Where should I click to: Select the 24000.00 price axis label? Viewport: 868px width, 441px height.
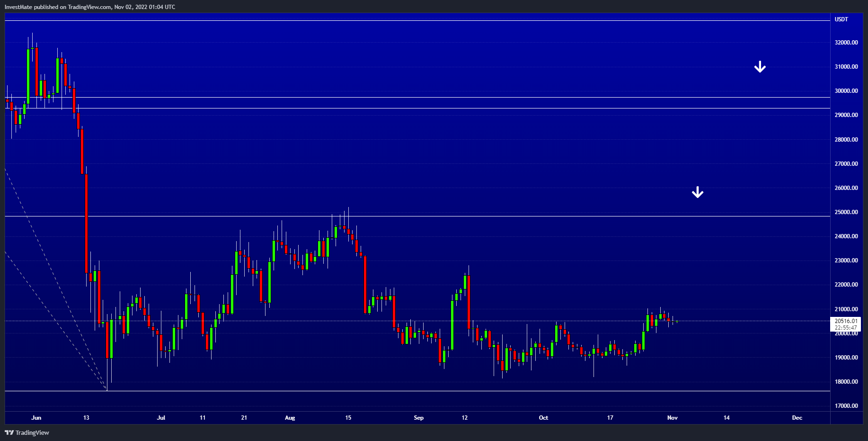click(x=846, y=236)
